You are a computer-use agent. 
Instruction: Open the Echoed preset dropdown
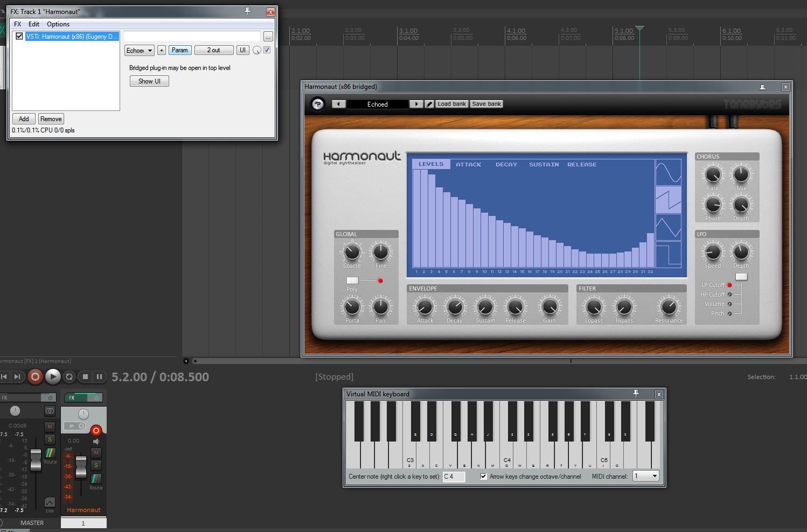tap(140, 50)
